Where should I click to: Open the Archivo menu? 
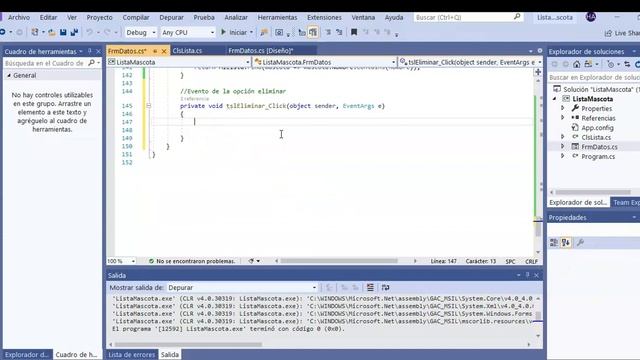[19, 17]
